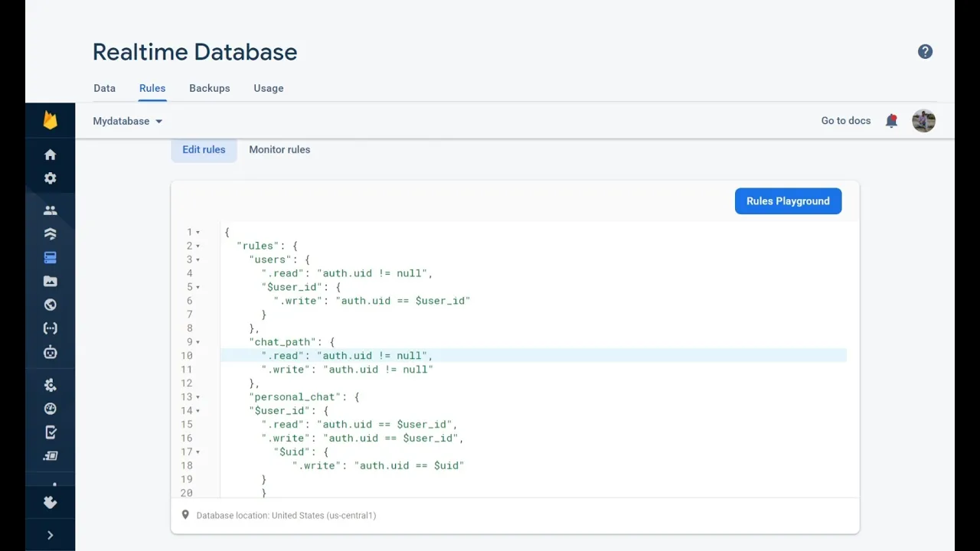The width and height of the screenshot is (980, 551).
Task: Open Performance gauge icon in sidebar
Action: tap(51, 409)
